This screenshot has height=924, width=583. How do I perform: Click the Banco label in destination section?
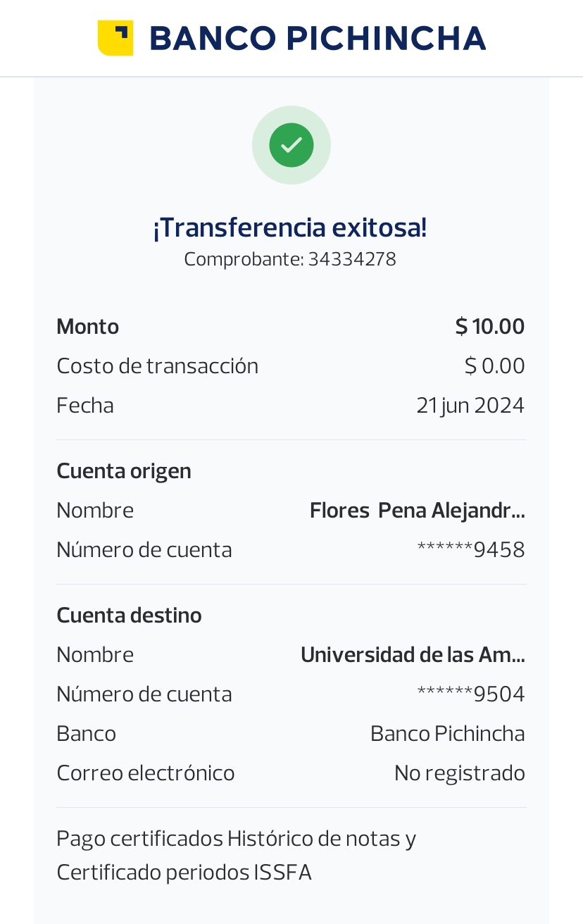click(86, 734)
